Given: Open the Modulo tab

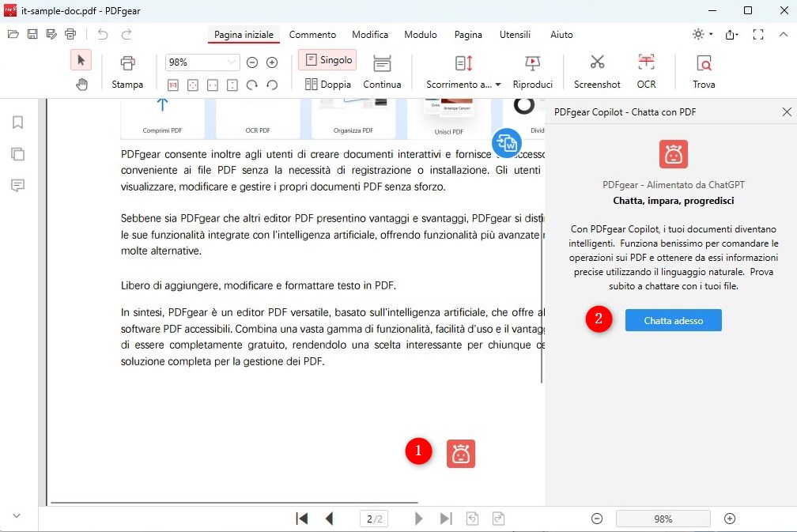Looking at the screenshot, I should (421, 35).
